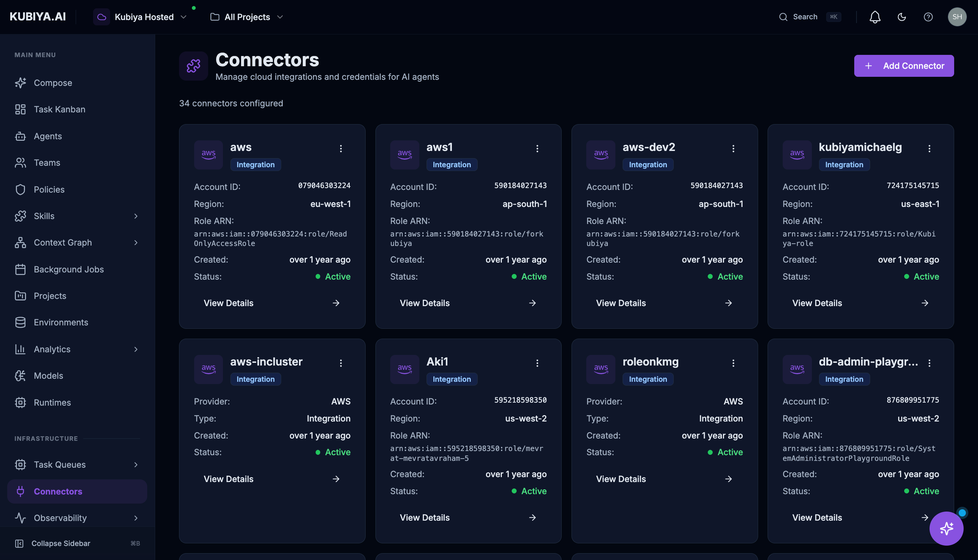
Task: Open the Agents section
Action: click(47, 136)
